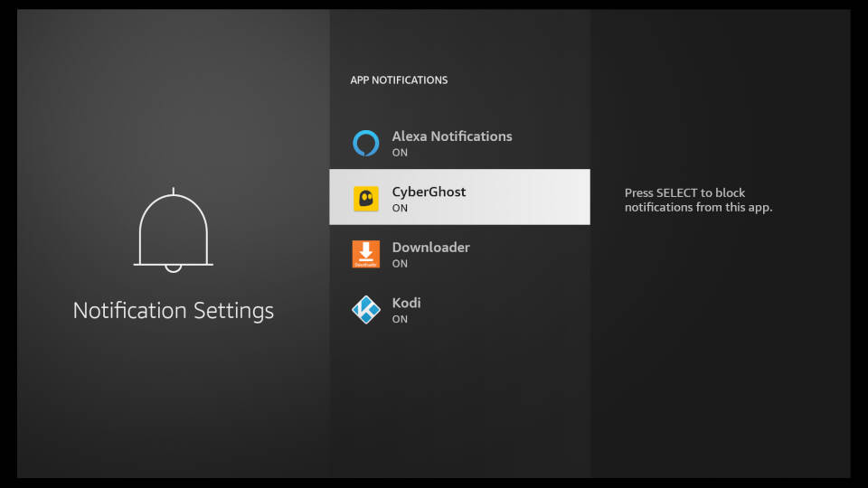Select the Kodi app name
This screenshot has height=488, width=868.
tap(406, 303)
